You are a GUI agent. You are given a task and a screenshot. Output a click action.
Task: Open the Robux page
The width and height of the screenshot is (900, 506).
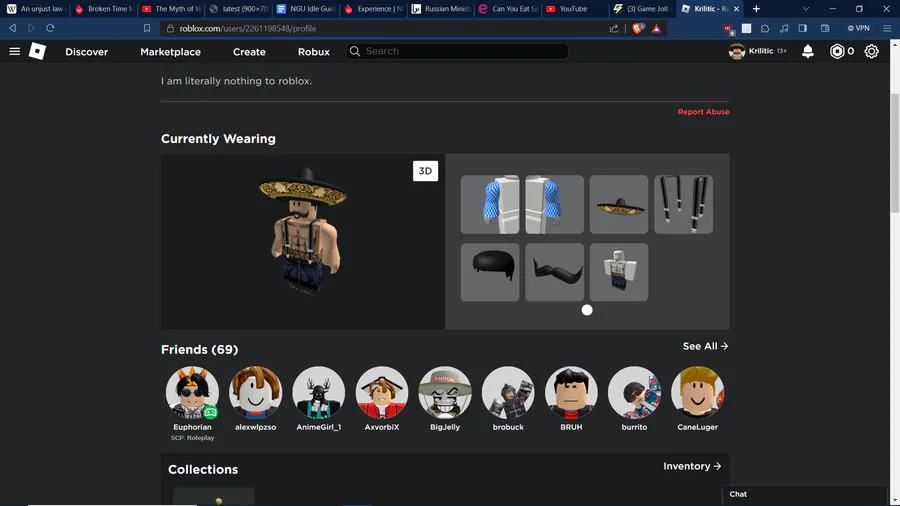(313, 52)
